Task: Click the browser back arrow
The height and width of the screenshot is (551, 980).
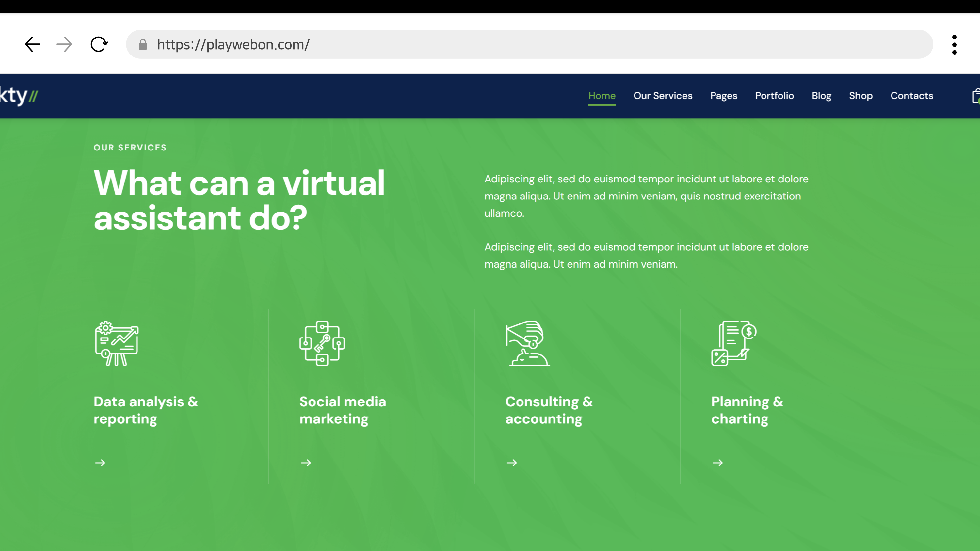Action: coord(33,44)
